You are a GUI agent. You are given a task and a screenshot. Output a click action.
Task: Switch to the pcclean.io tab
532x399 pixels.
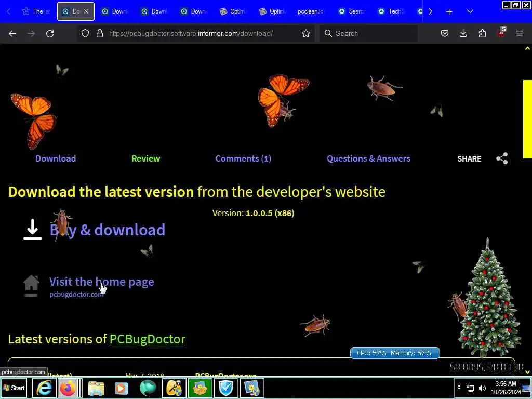[311, 11]
